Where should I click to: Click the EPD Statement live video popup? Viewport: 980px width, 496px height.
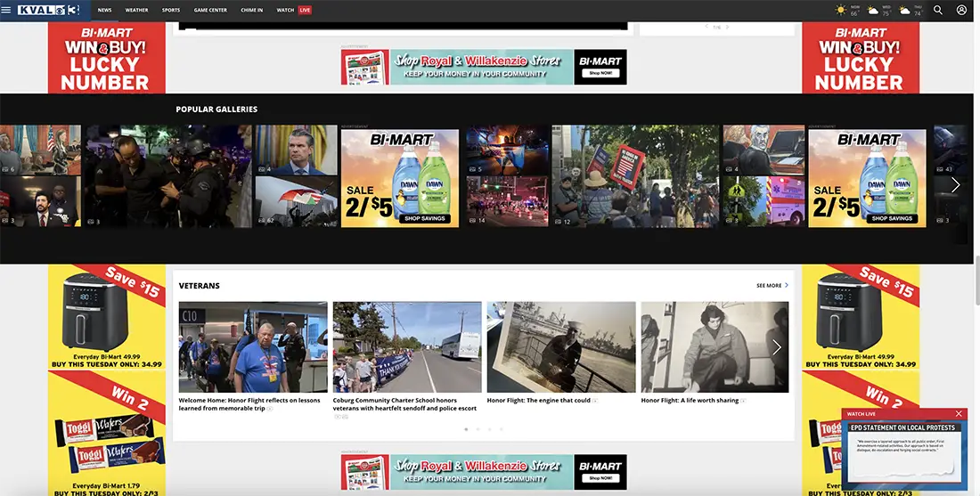903,453
